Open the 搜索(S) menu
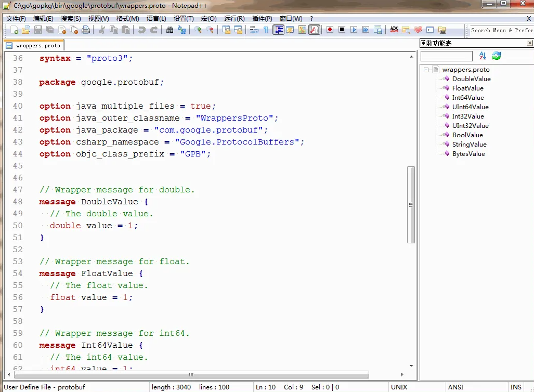The width and height of the screenshot is (534, 392). click(x=71, y=19)
